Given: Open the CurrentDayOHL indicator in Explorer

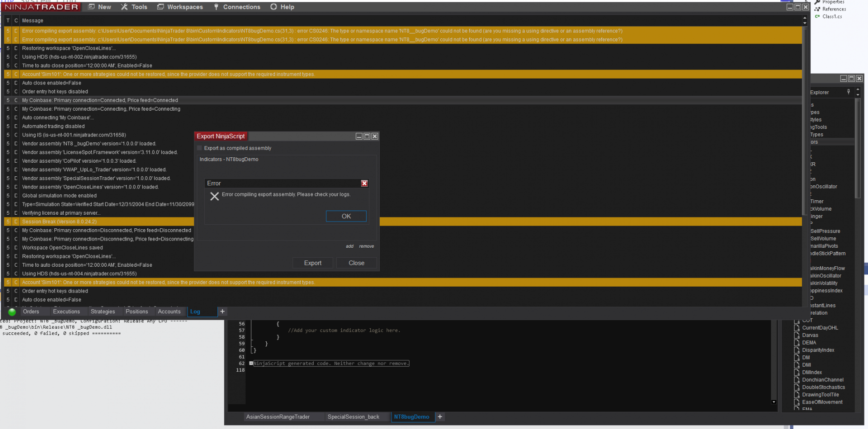Looking at the screenshot, I should coord(820,328).
